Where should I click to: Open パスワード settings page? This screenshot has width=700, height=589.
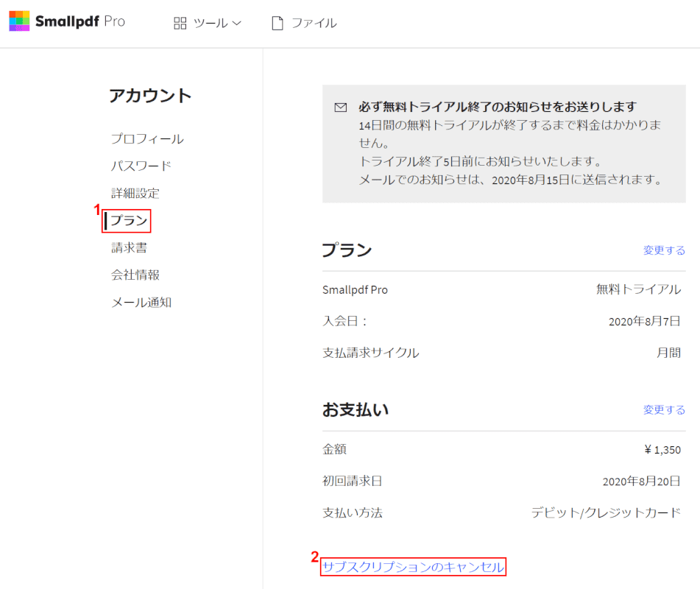[141, 166]
